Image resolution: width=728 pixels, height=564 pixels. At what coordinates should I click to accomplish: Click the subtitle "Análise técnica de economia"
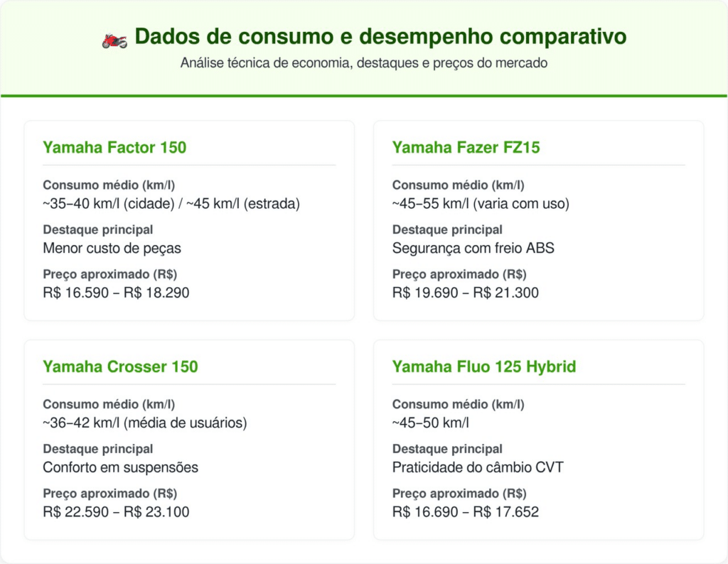364,63
